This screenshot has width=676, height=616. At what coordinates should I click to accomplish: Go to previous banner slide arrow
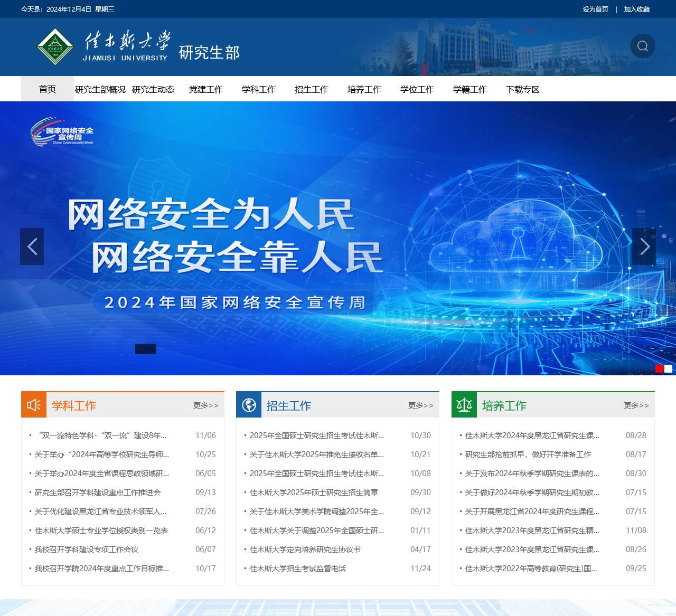pos(32,247)
